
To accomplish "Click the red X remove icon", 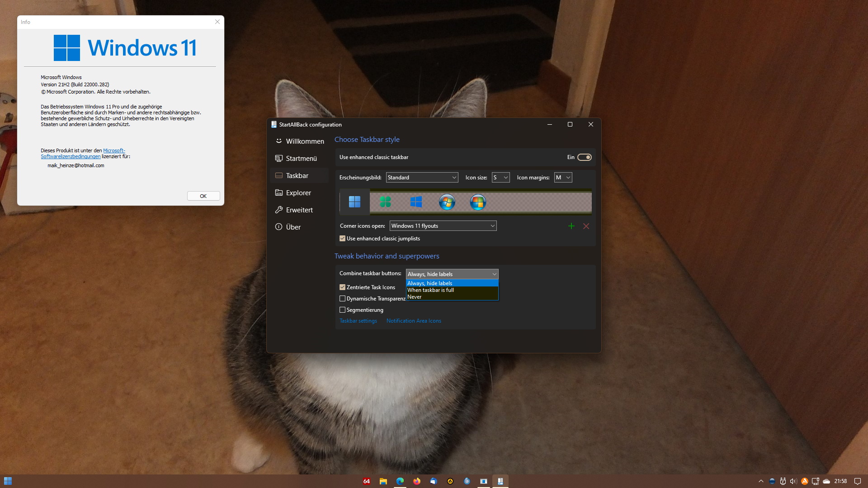I will click(x=586, y=226).
